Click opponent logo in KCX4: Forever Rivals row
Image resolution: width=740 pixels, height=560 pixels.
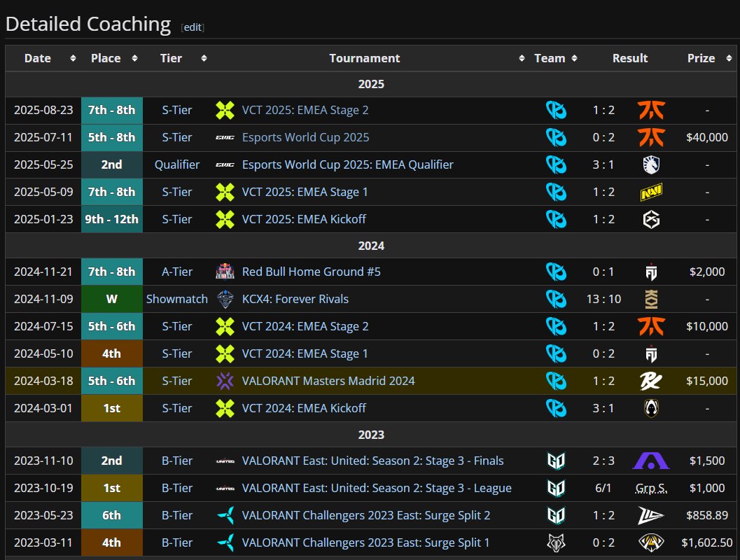651,299
